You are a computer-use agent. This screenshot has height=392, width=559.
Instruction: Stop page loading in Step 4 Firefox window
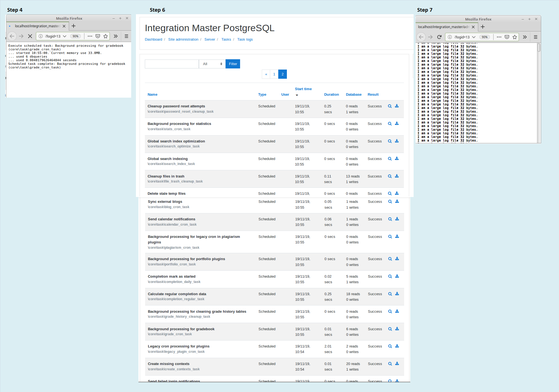point(30,36)
